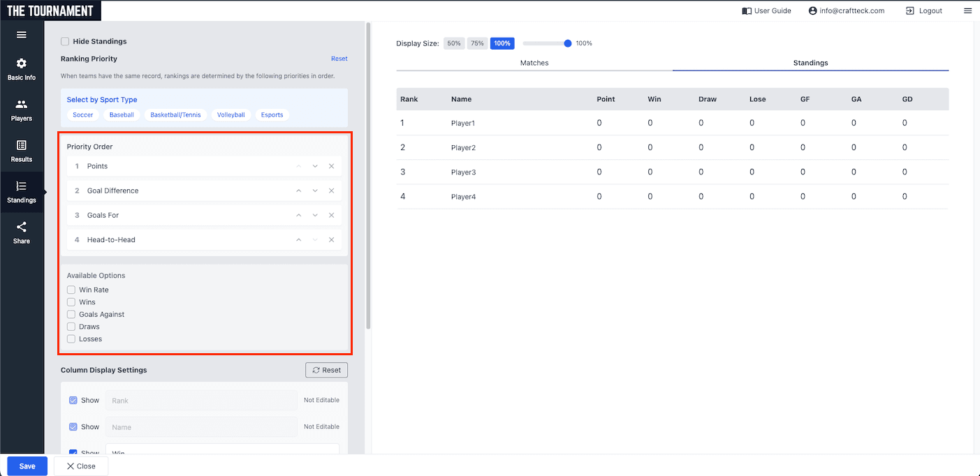Enable the Hide Standings checkbox
The height and width of the screenshot is (476, 980).
click(65, 41)
